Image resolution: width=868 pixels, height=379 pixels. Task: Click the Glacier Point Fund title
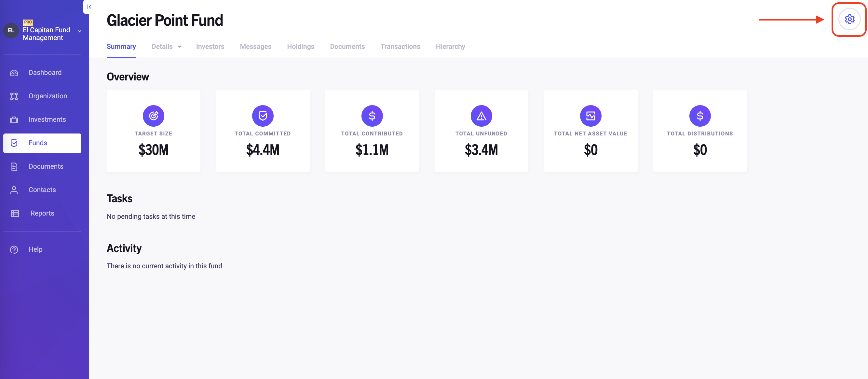pos(165,20)
